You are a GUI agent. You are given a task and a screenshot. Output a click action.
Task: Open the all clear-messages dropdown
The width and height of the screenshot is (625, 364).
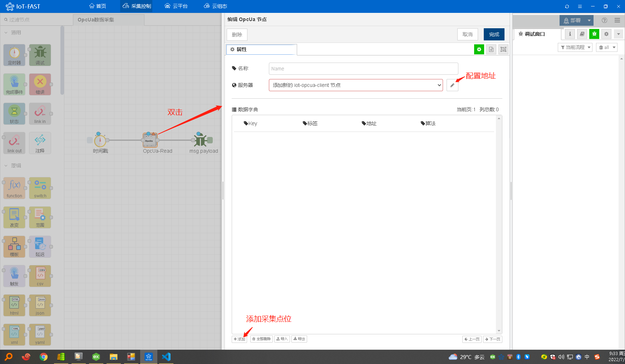(607, 47)
